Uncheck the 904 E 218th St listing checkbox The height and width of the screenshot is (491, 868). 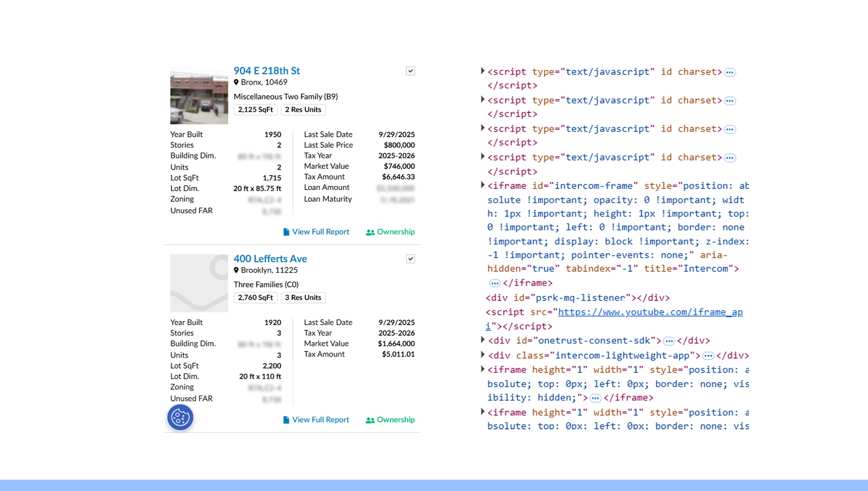pos(410,71)
